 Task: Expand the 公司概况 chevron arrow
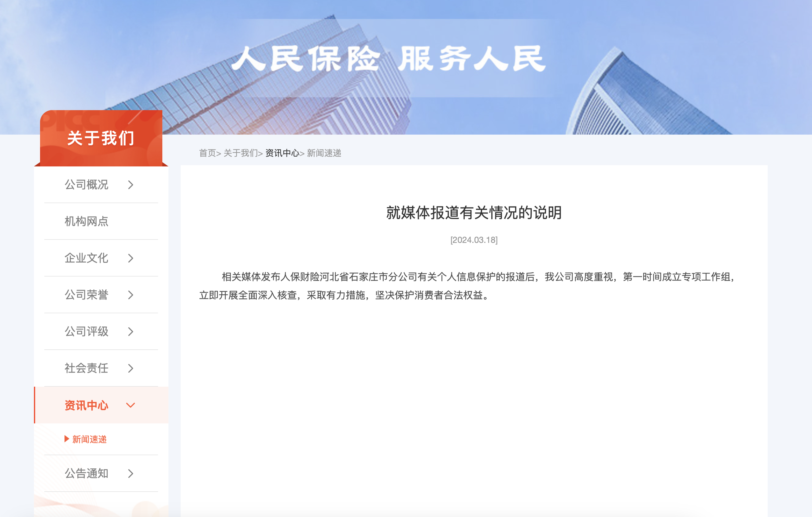click(x=131, y=185)
